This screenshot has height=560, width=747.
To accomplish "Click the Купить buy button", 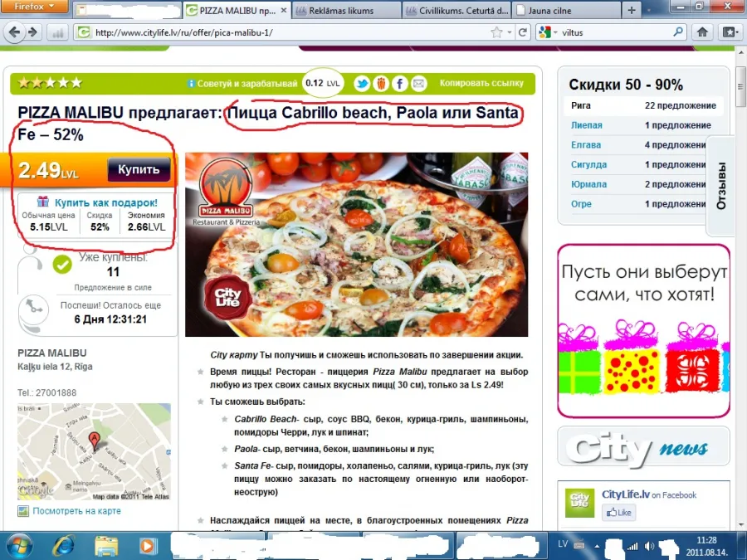I will [x=139, y=169].
